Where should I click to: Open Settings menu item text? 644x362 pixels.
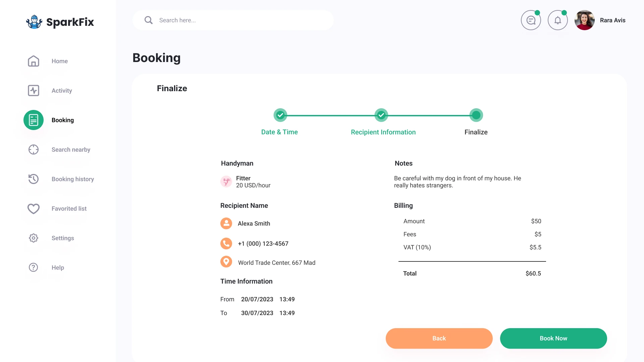[x=63, y=238]
